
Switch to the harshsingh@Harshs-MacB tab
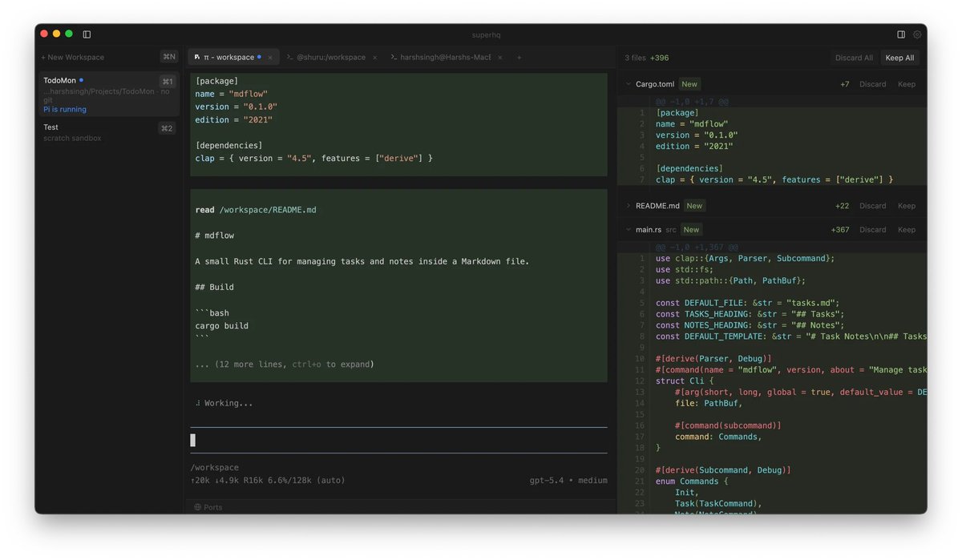[x=447, y=58]
